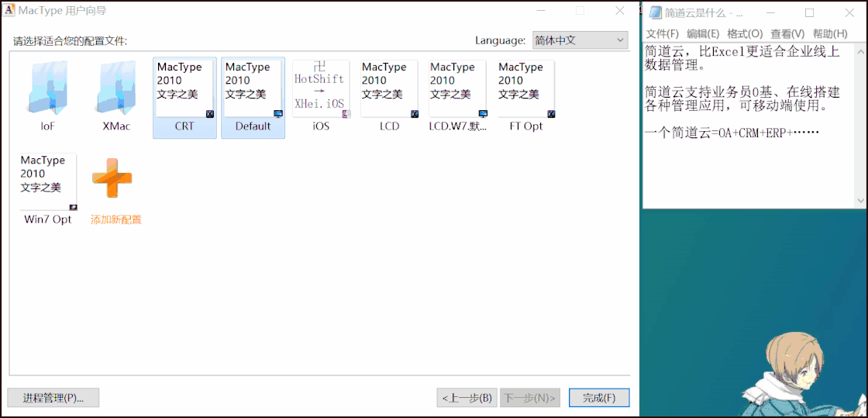The width and height of the screenshot is (868, 418).
Task: Click 完成(F) finish button
Action: pos(599,398)
